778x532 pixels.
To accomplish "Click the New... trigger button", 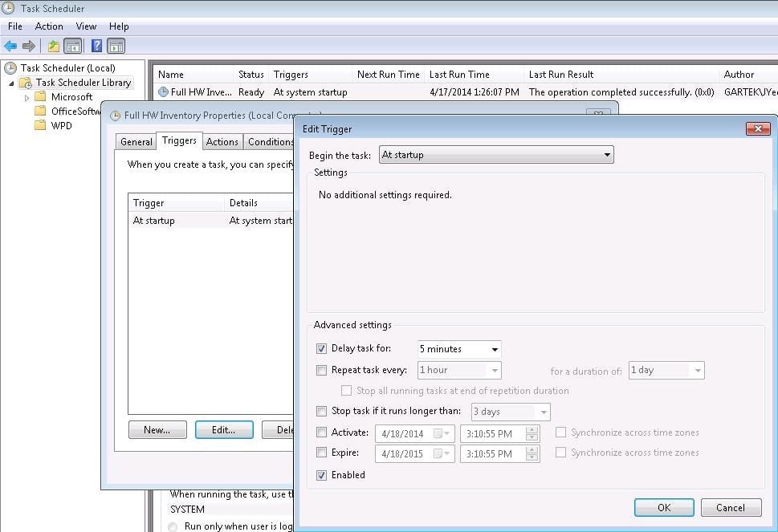I will 157,430.
